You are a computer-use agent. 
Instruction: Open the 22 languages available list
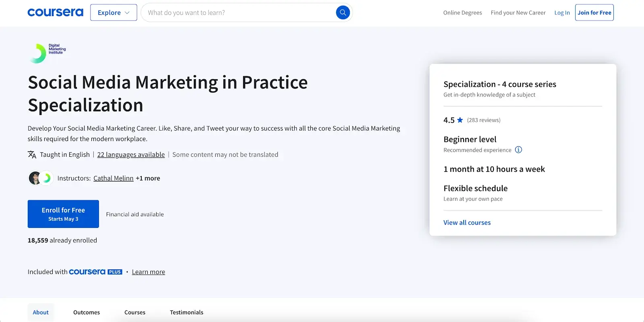131,155
